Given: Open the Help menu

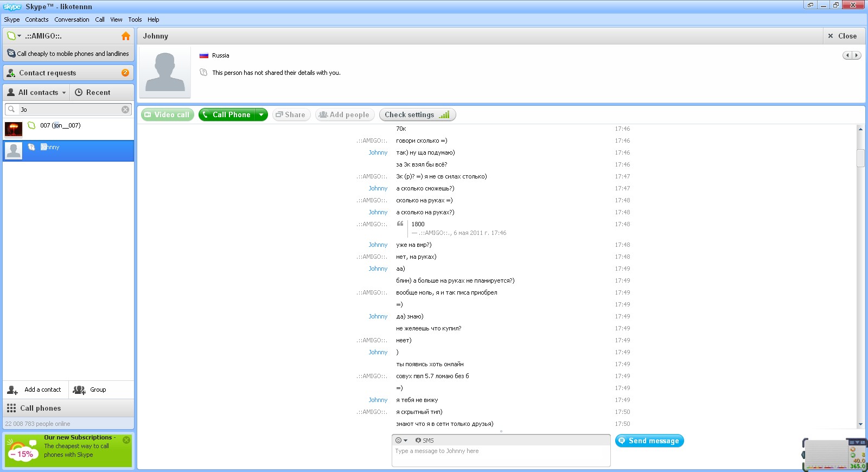Looking at the screenshot, I should [154, 20].
